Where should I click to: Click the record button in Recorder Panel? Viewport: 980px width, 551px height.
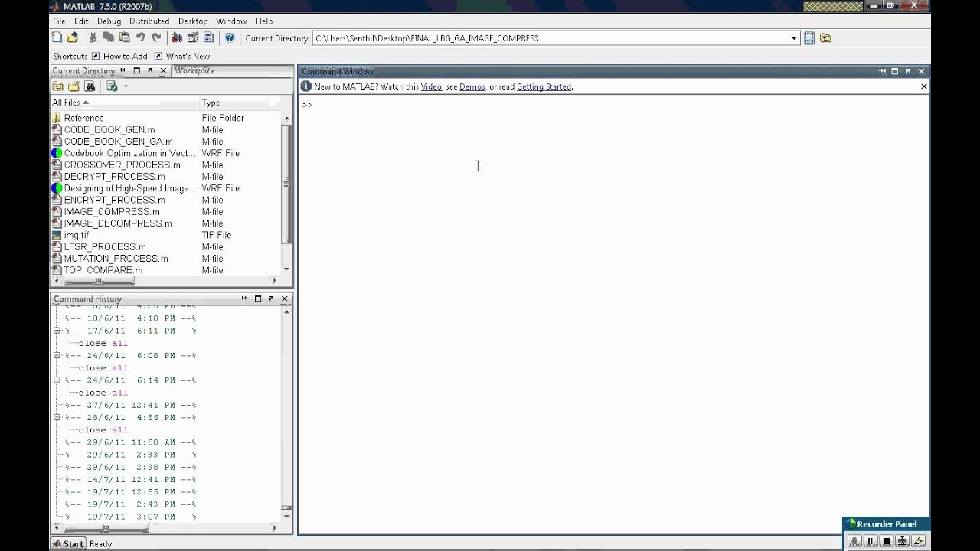(854, 541)
